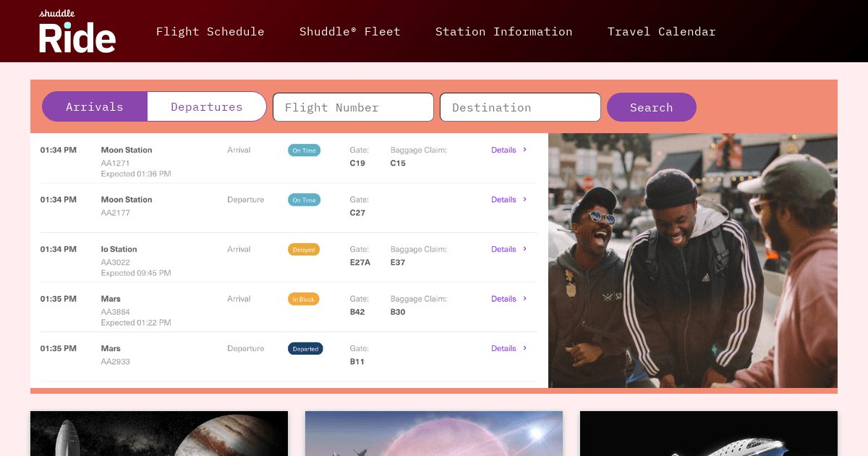This screenshot has width=868, height=456.
Task: Open the Flight Schedule menu
Action: 210,31
